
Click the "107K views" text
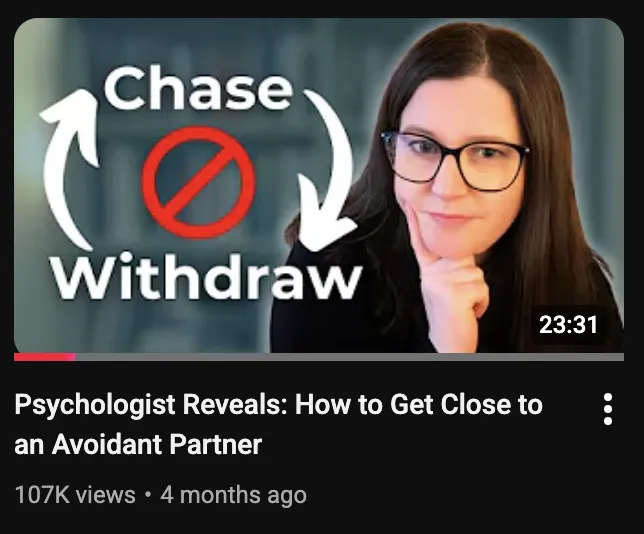pos(75,495)
